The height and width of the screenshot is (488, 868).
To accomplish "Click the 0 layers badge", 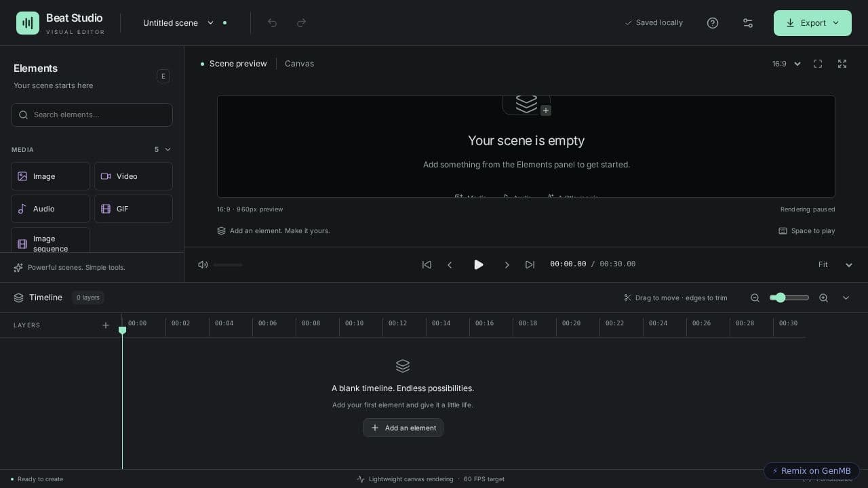I will tap(88, 298).
